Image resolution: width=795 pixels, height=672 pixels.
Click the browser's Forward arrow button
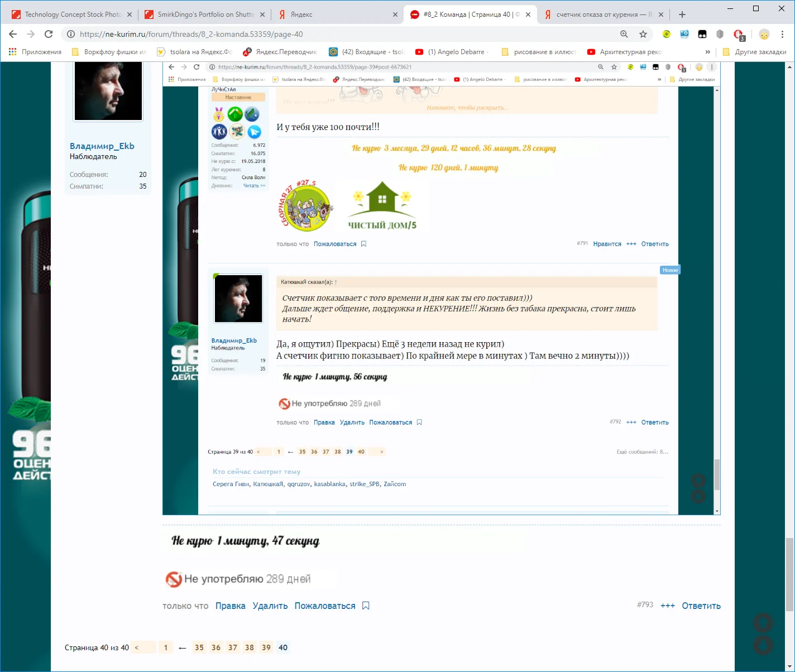click(x=31, y=34)
